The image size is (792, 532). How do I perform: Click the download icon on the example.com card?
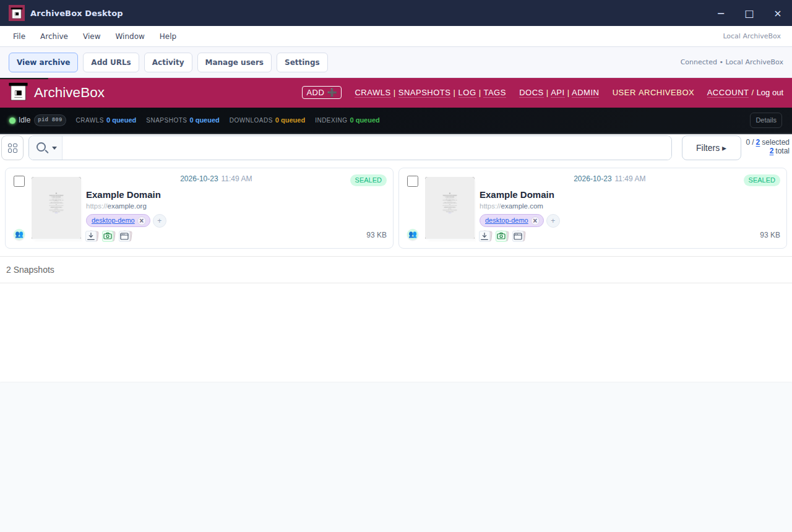pos(485,236)
